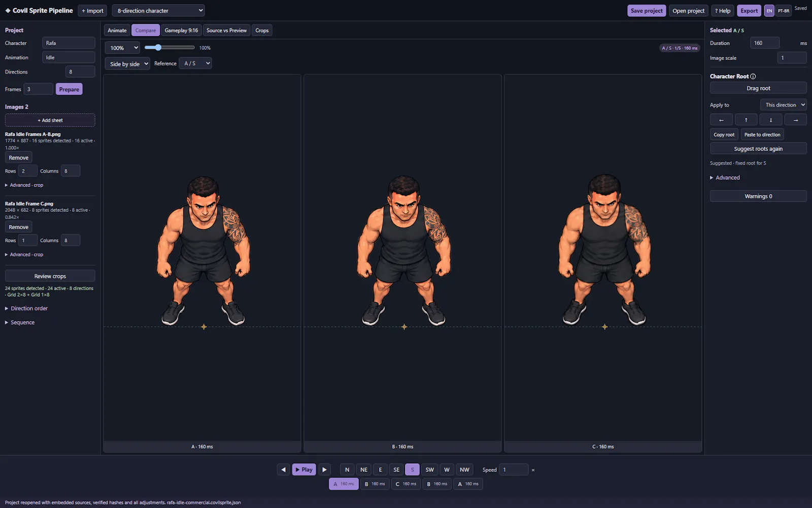Click the Review crops button

point(50,276)
